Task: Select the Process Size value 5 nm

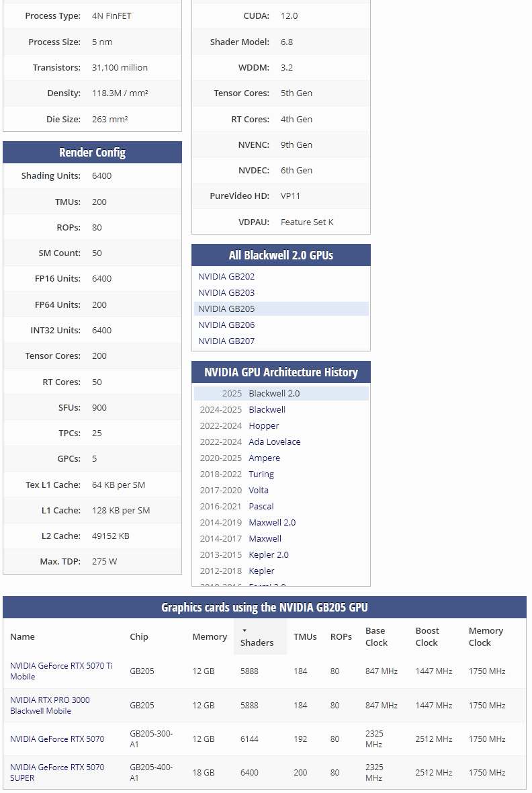Action: click(102, 42)
